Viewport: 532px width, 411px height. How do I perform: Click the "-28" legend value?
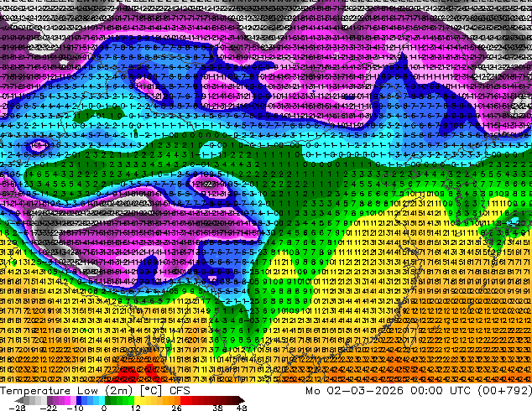coord(17,408)
